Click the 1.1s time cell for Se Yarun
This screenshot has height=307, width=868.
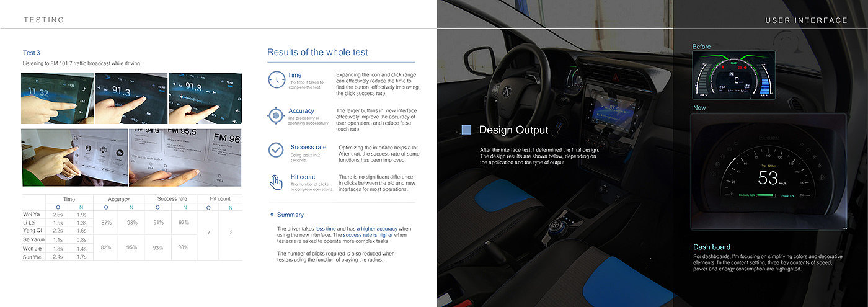[58, 239]
